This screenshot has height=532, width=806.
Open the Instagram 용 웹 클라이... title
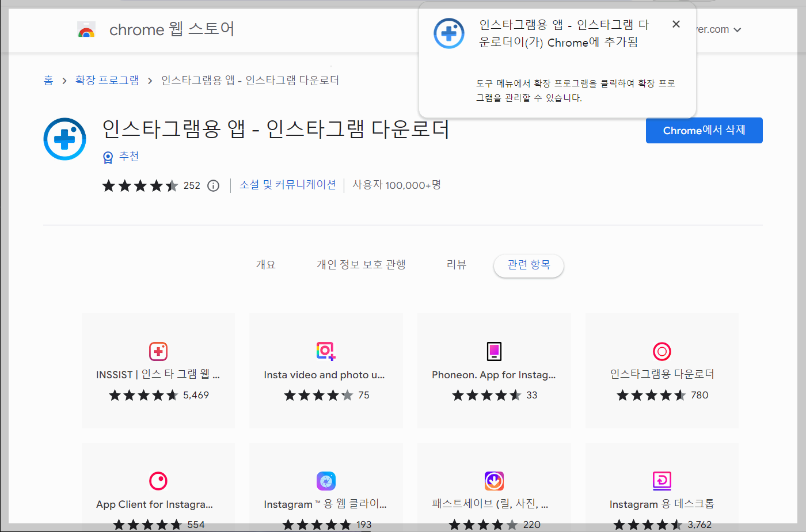point(325,504)
